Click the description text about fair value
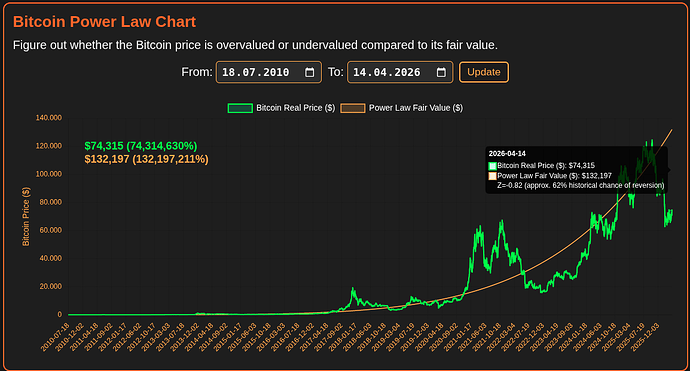This screenshot has height=371, width=690. pos(255,45)
